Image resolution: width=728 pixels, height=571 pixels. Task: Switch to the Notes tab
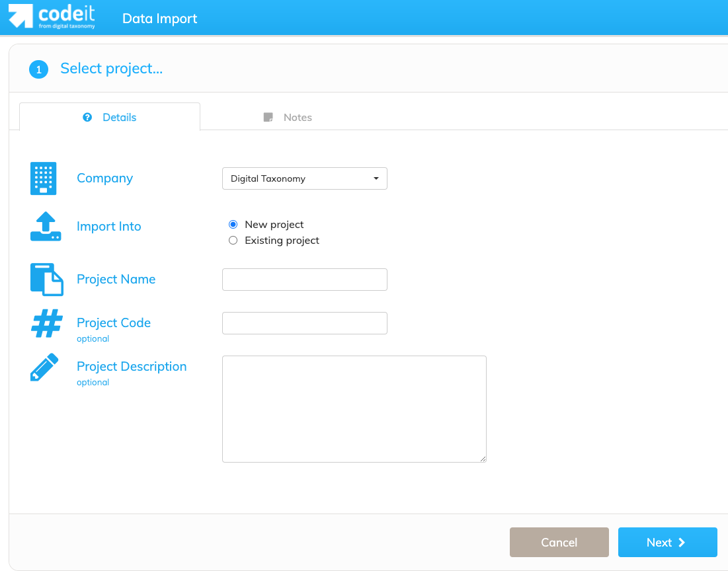[288, 118]
